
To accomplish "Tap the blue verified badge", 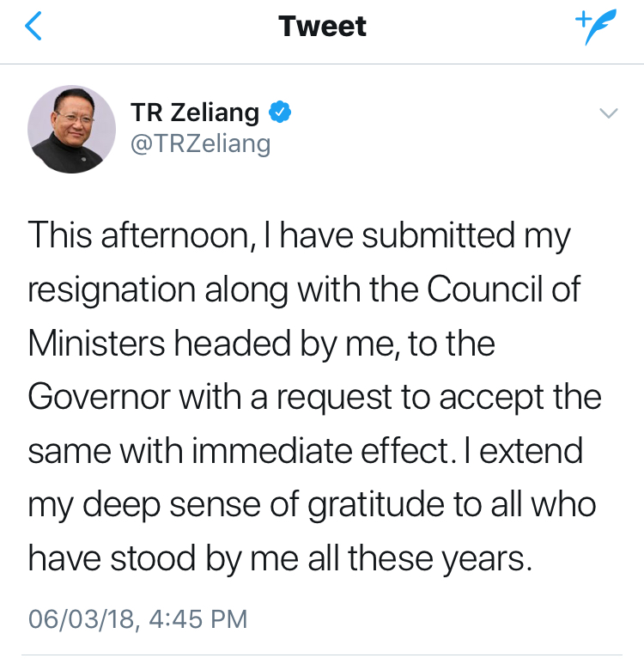I will 281,112.
